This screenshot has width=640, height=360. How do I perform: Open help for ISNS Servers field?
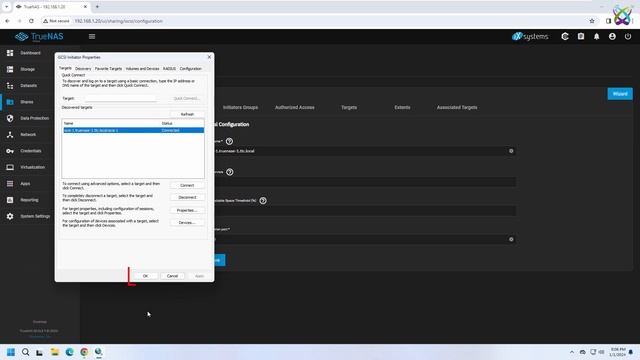(230, 172)
